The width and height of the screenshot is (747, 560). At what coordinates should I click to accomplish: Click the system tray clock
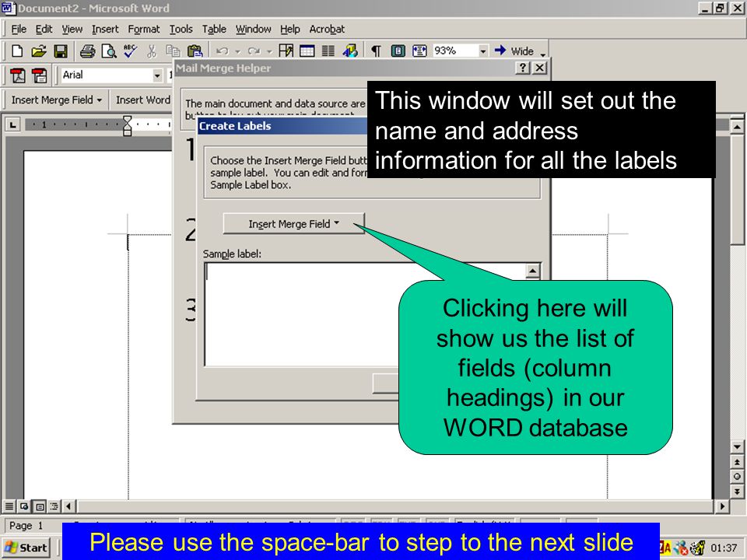724,548
